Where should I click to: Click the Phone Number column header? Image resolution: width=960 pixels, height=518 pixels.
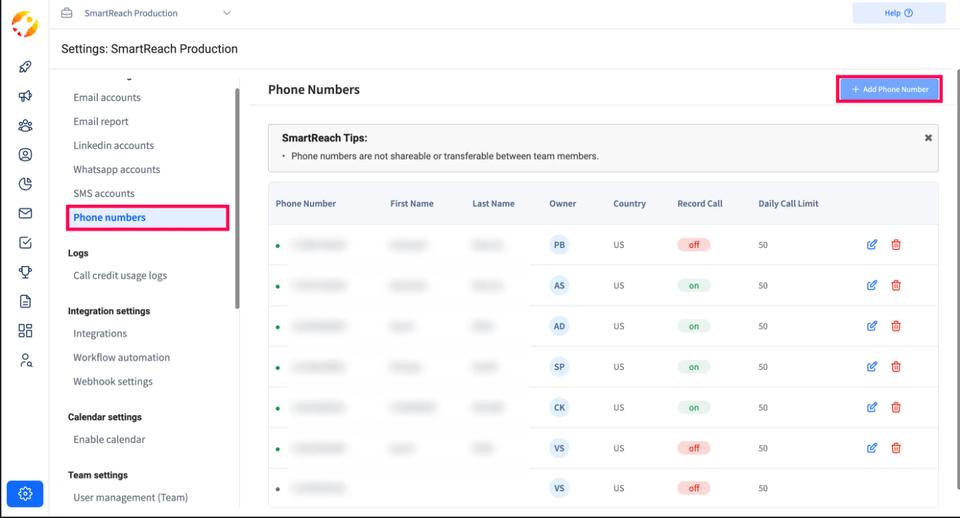306,203
